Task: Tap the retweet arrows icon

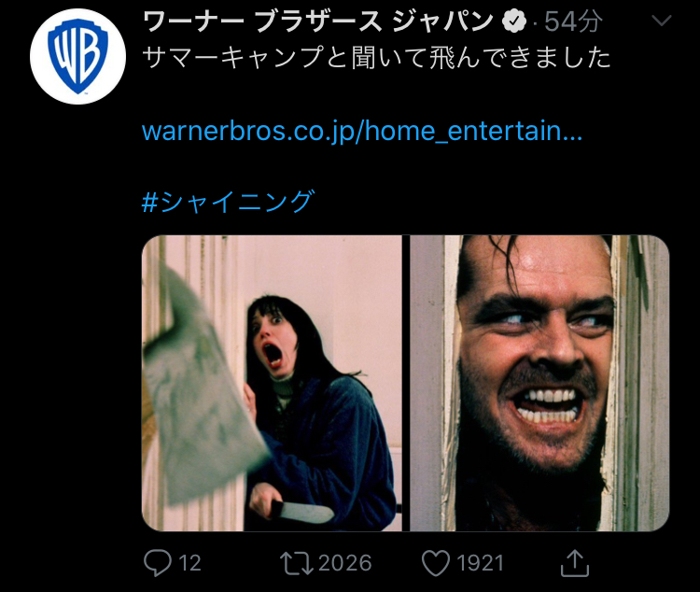Action: coord(297,563)
